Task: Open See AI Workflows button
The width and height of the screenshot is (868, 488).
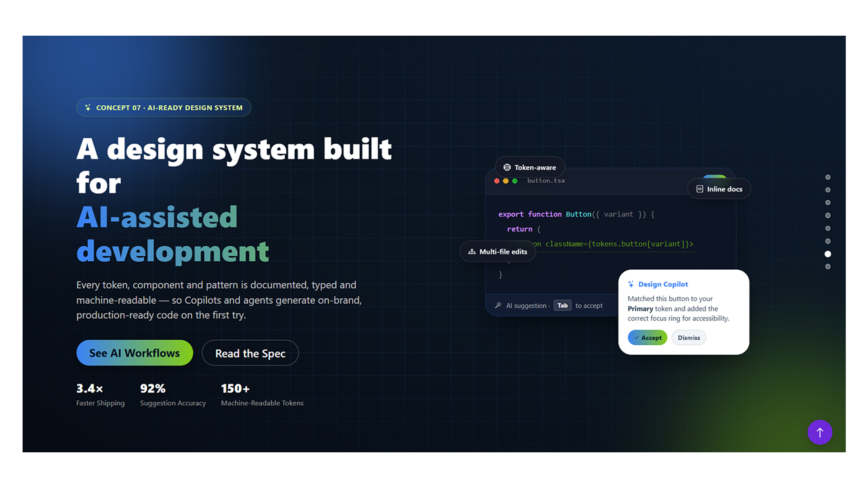Action: 135,353
